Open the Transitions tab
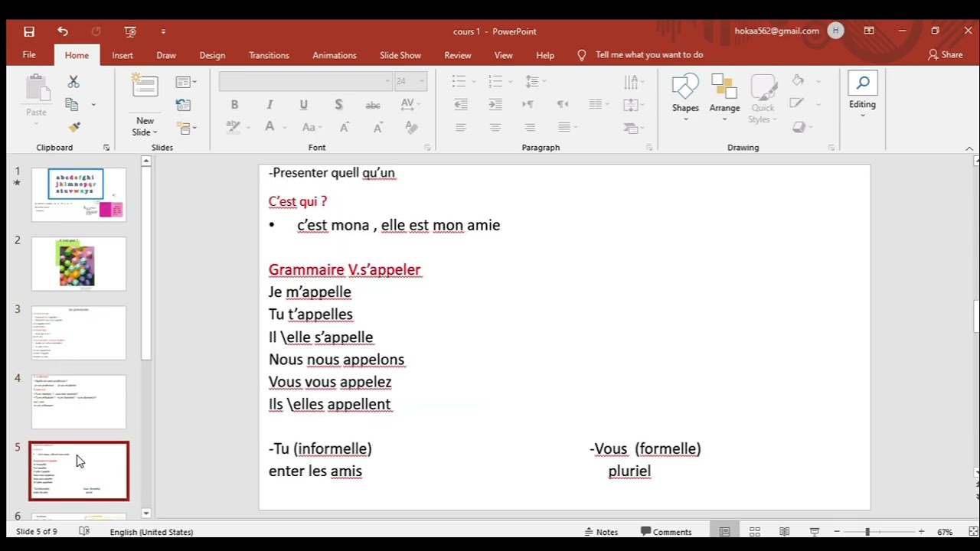Image resolution: width=980 pixels, height=551 pixels. pos(269,55)
